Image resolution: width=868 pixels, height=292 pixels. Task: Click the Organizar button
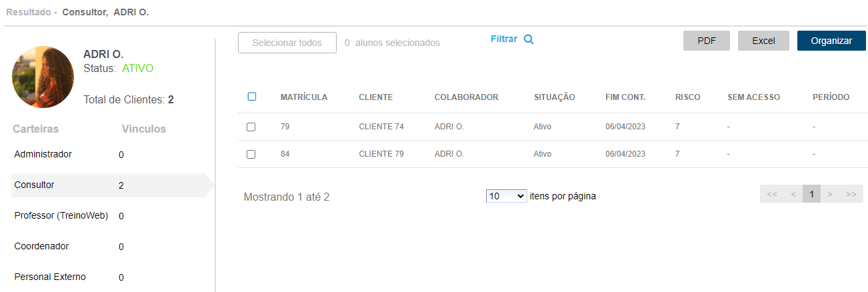click(831, 41)
